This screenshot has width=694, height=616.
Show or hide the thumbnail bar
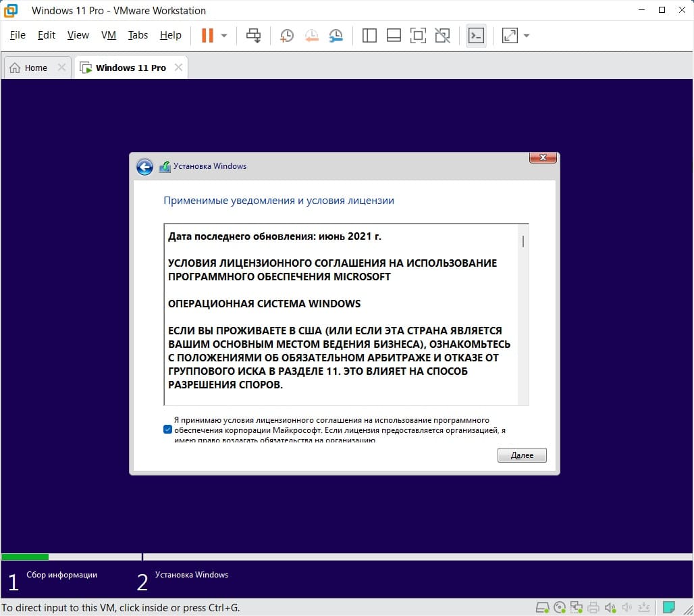click(394, 35)
